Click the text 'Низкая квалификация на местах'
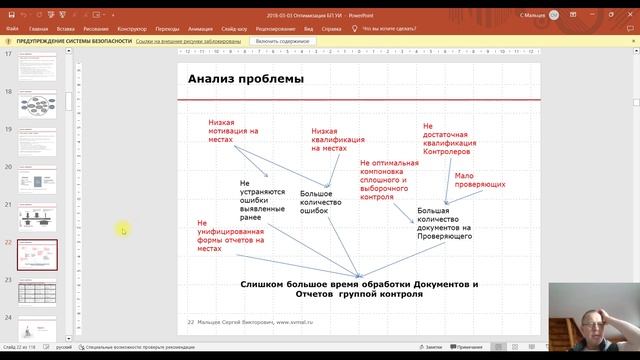The image size is (640, 360). click(x=338, y=140)
